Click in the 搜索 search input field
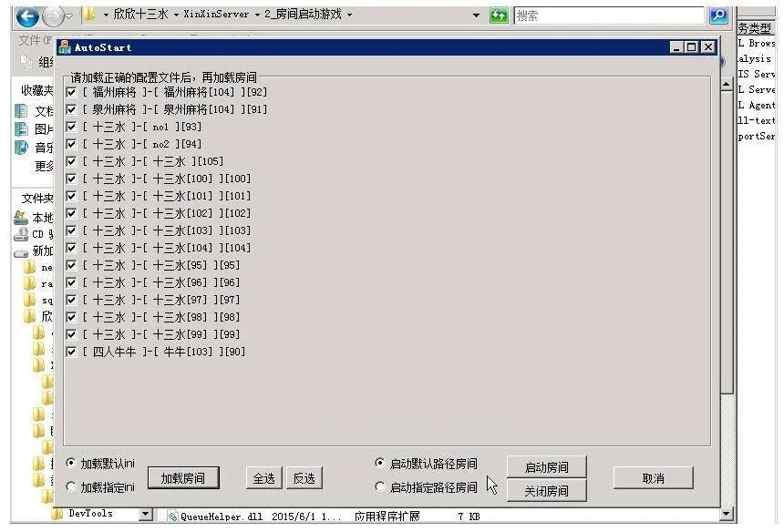This screenshot has width=784, height=532. (608, 15)
